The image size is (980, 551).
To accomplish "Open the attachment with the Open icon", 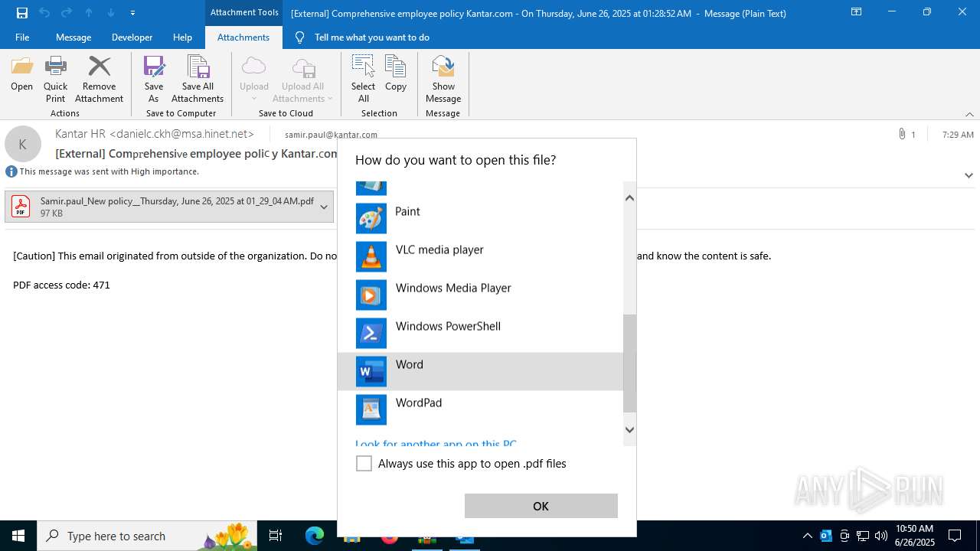I will (21, 74).
